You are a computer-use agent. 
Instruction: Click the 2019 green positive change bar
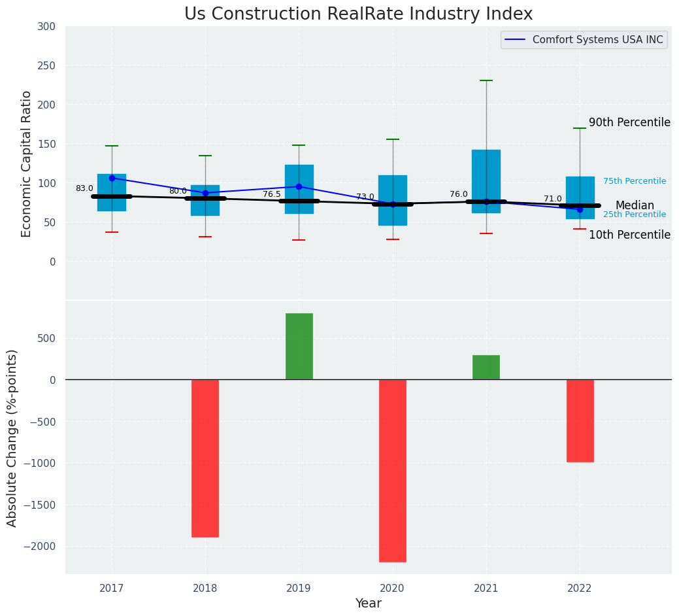tap(299, 347)
